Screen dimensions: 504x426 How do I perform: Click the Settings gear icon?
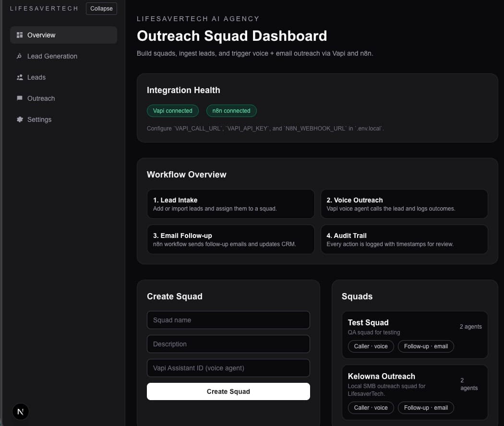19,119
